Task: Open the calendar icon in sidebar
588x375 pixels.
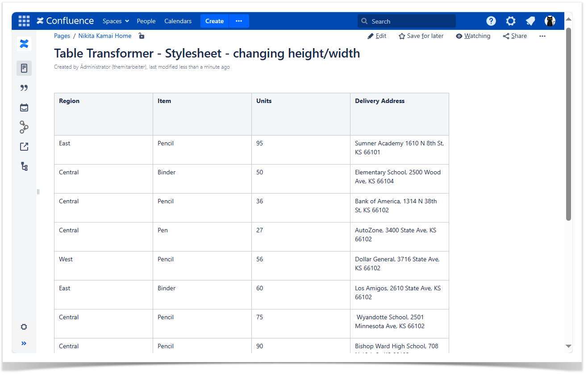Action: tap(24, 107)
